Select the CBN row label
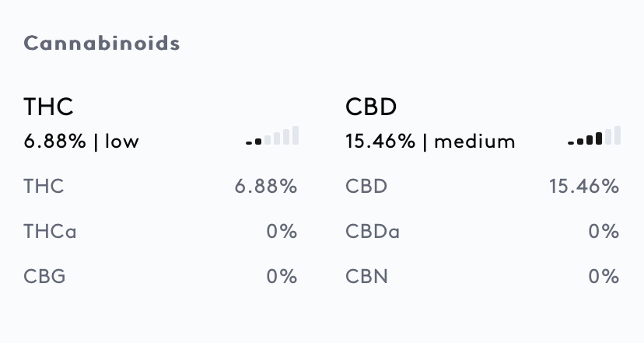Image resolution: width=644 pixels, height=343 pixels. click(x=366, y=277)
